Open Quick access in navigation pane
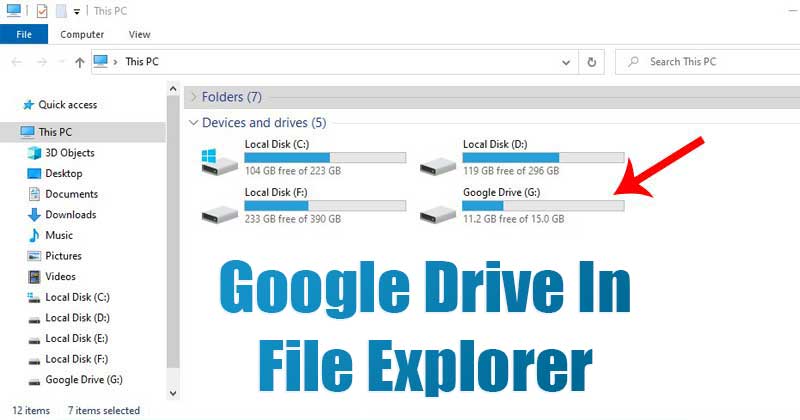800x420 pixels. [x=67, y=105]
